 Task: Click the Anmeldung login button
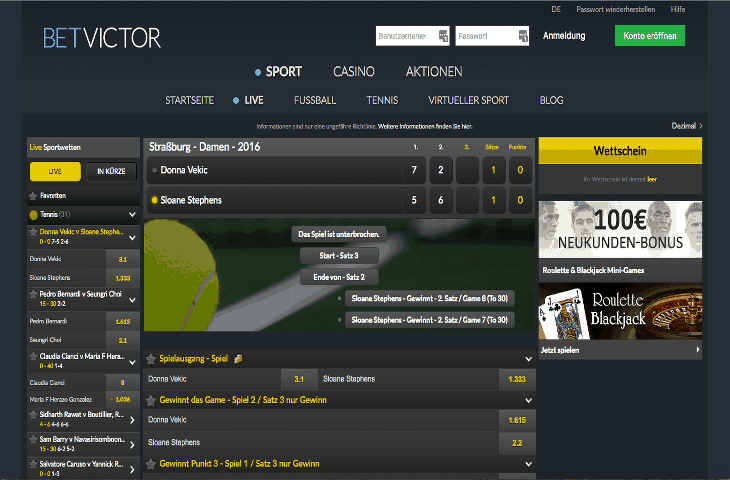click(564, 36)
